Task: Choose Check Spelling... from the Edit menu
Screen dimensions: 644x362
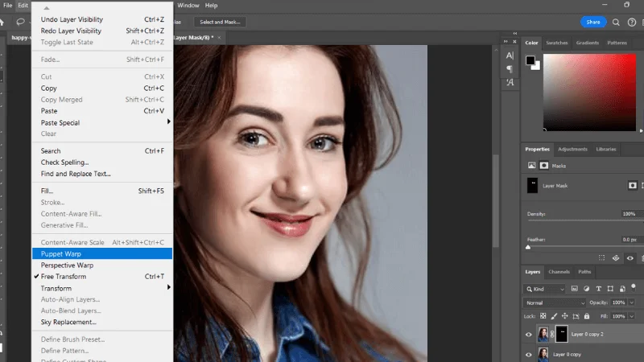Action: (x=102, y=162)
